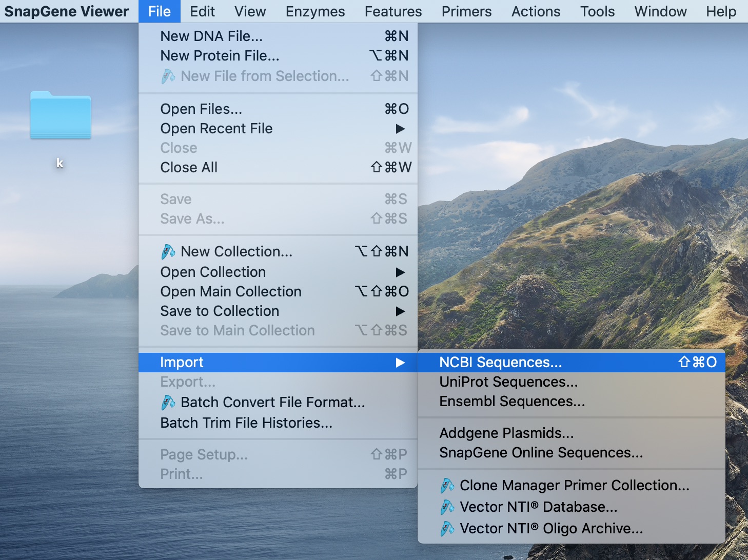
Task: Click SnapGene icon beside Batch Convert File Format
Action: pos(168,403)
